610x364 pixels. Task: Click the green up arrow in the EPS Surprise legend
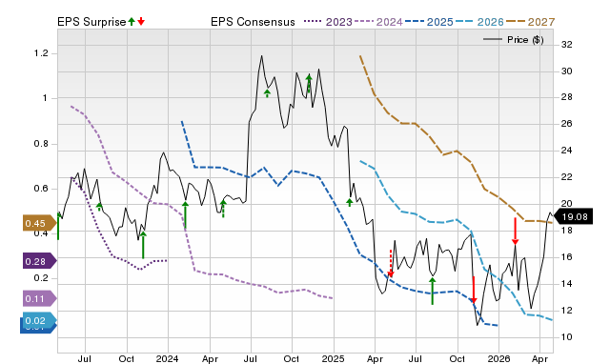tap(132, 21)
